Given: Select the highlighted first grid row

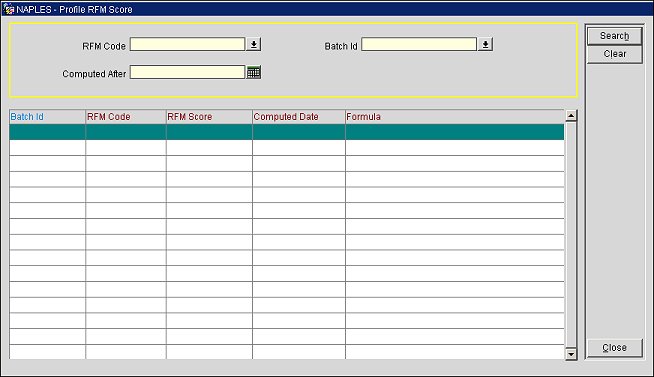Looking at the screenshot, I should pyautogui.click(x=287, y=132).
